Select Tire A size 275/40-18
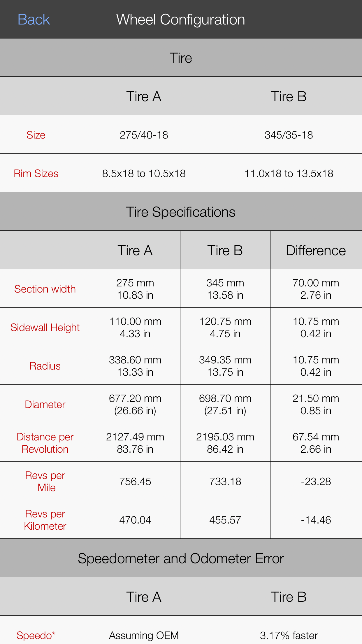The height and width of the screenshot is (644, 362). click(144, 135)
